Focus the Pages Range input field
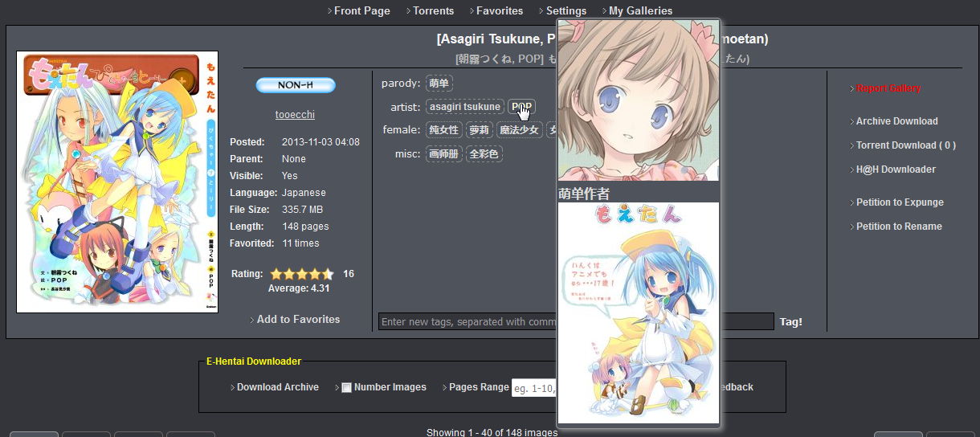 534,387
